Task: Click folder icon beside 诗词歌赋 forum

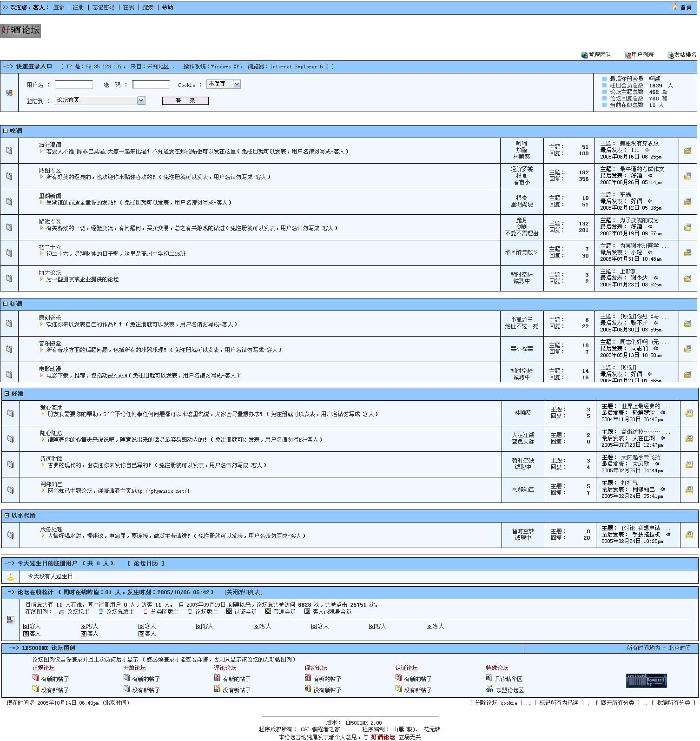Action: [11, 464]
